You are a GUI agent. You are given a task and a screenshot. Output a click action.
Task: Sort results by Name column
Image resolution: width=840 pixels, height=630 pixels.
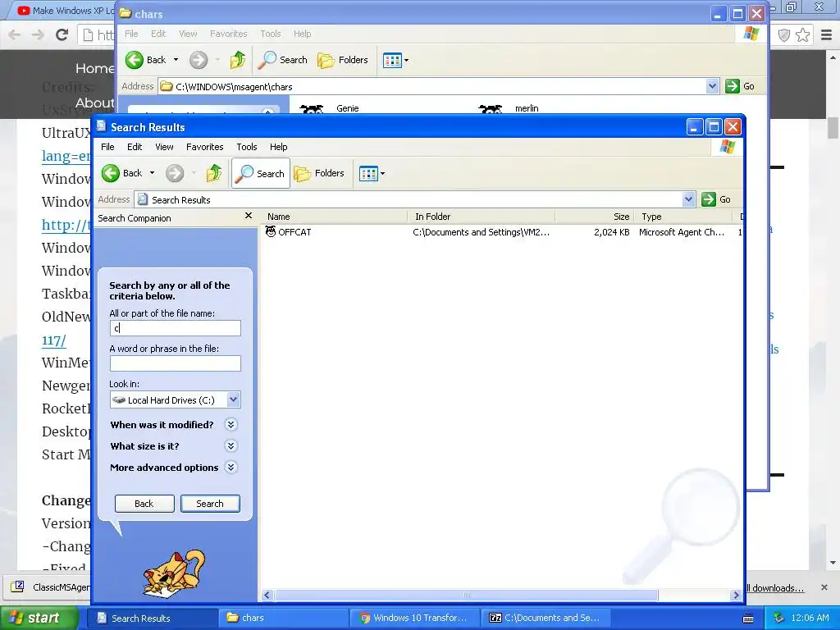click(x=335, y=217)
